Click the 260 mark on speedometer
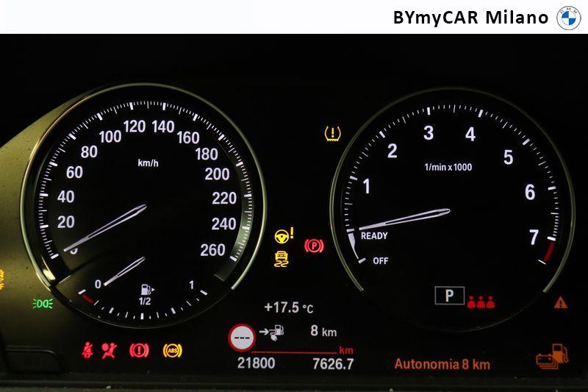The height and width of the screenshot is (392, 588). pyautogui.click(x=212, y=250)
